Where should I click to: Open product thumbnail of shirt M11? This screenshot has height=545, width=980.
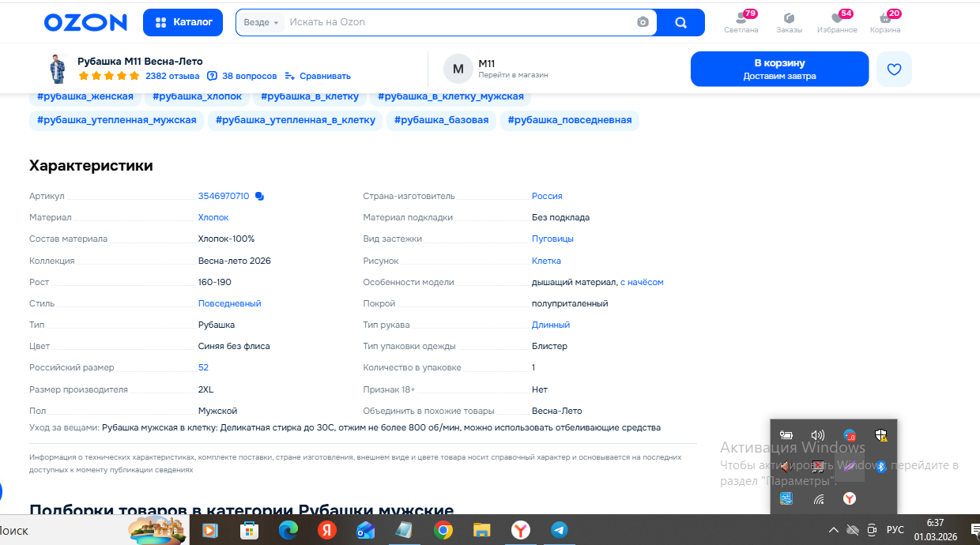[57, 69]
